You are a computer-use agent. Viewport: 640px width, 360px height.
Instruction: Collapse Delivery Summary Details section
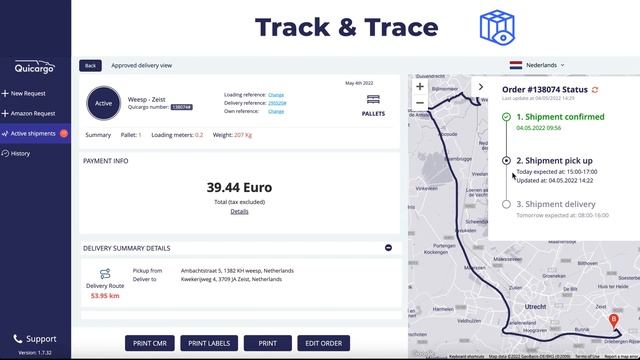tap(388, 248)
